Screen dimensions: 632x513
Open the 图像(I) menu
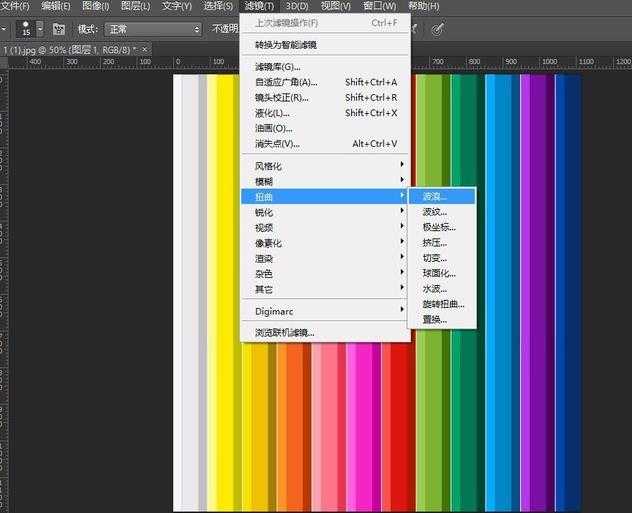[95, 6]
